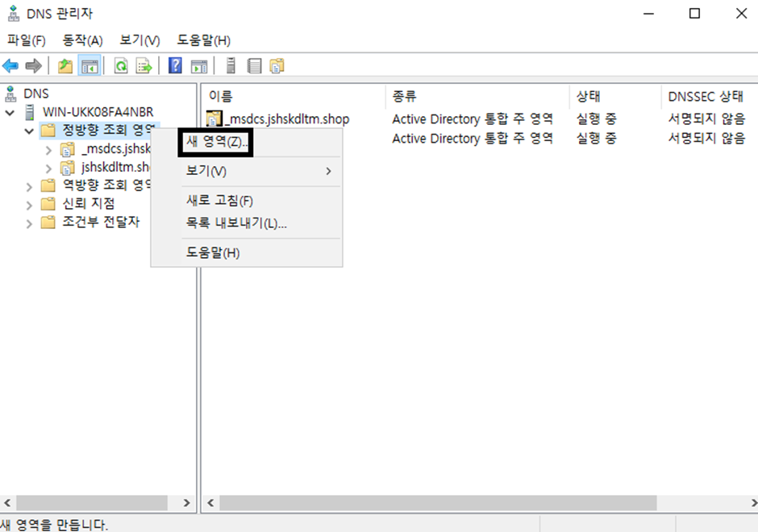This screenshot has height=532, width=758.
Task: Click the zone file icon beside _msdcs.jshskdltm.shop in list
Action: 214,119
